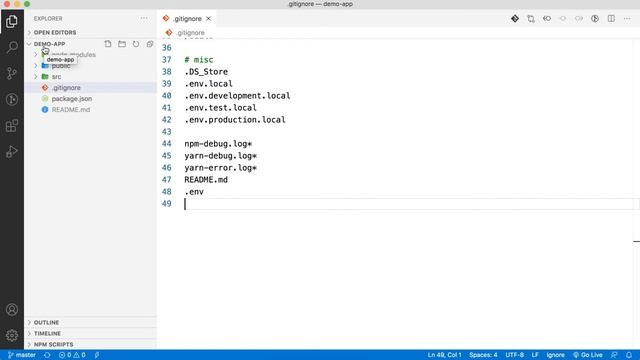Image resolution: width=640 pixels, height=360 pixels.
Task: Click the circular S icon in editor toolbar
Action: click(x=595, y=19)
